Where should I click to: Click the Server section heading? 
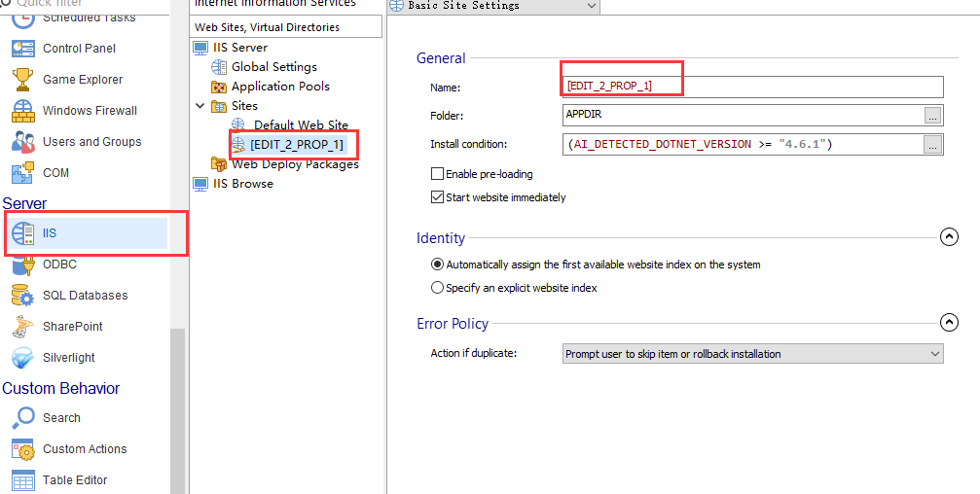tap(24, 203)
